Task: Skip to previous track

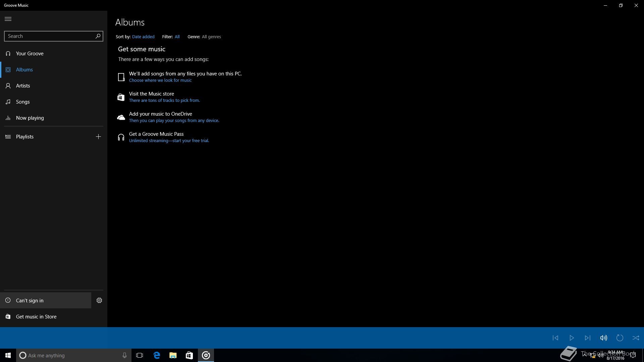Action: point(555,338)
